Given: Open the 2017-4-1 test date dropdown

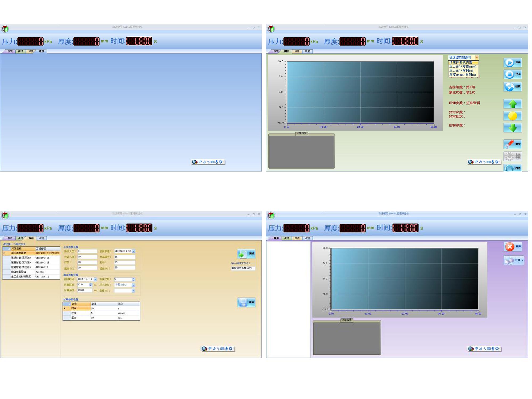Looking at the screenshot, I should [x=95, y=279].
